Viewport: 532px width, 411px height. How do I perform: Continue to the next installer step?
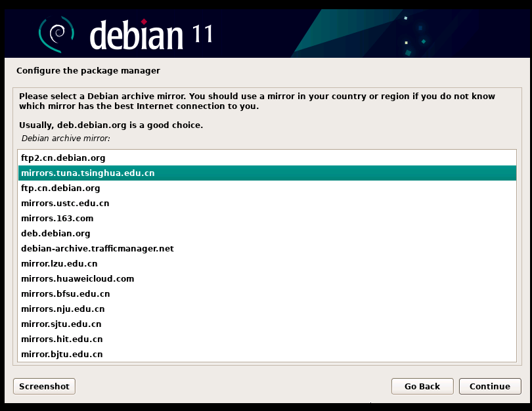(x=489, y=386)
